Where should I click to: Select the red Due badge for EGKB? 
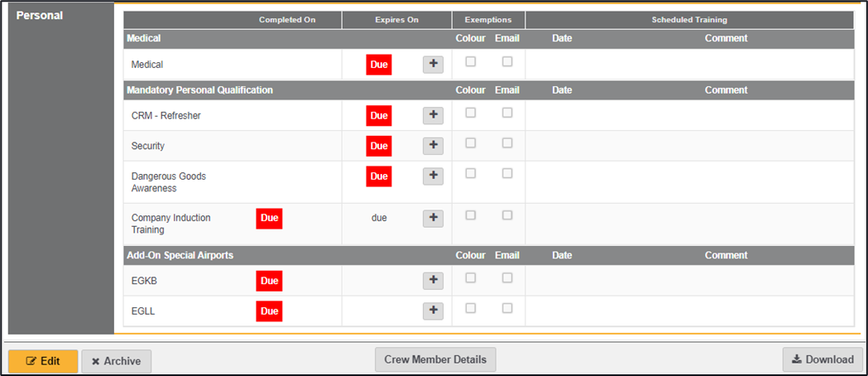point(269,282)
